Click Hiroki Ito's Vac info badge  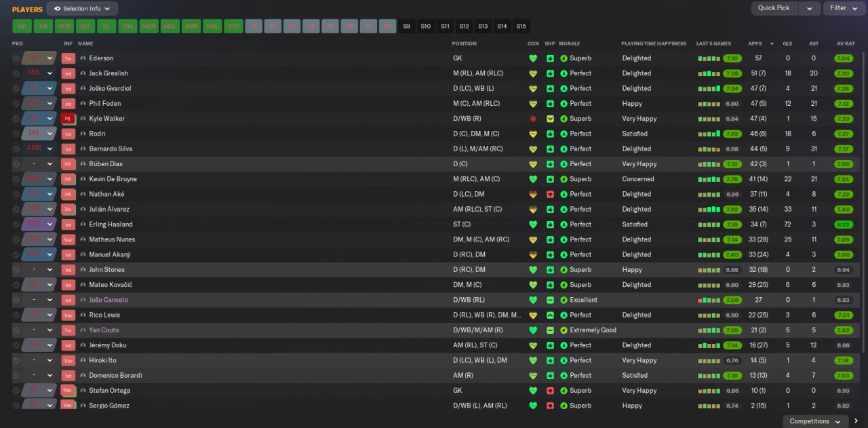[x=68, y=360]
